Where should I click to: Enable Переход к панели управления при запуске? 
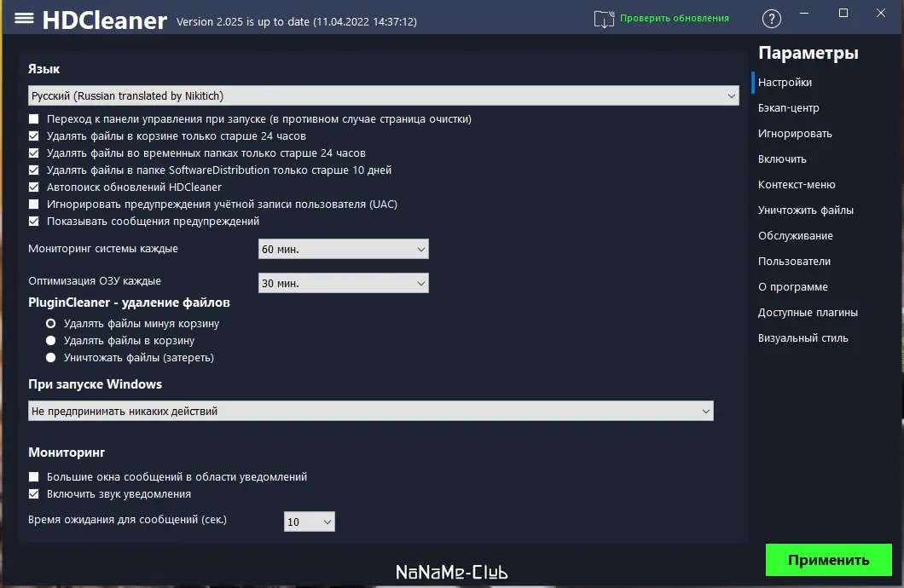[34, 119]
